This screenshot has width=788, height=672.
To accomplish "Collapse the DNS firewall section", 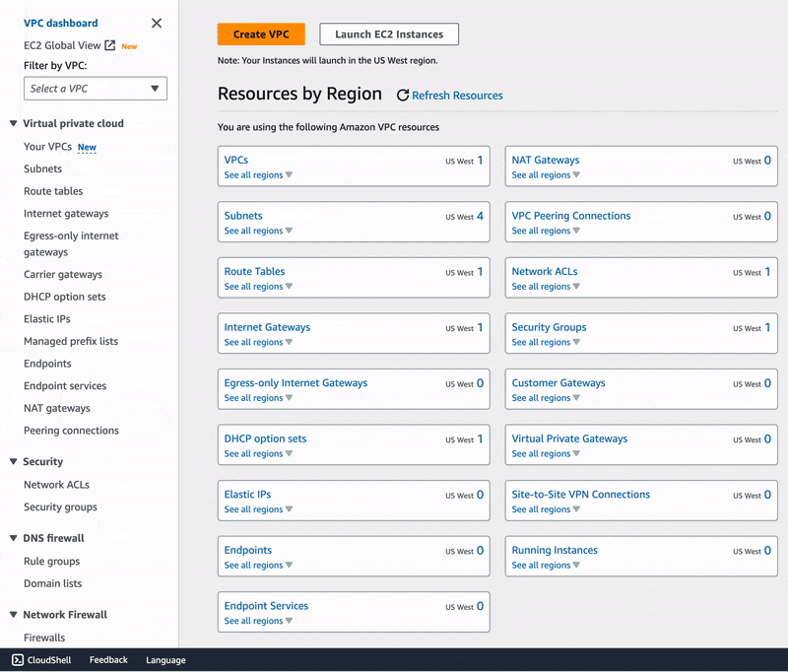I will [14, 538].
